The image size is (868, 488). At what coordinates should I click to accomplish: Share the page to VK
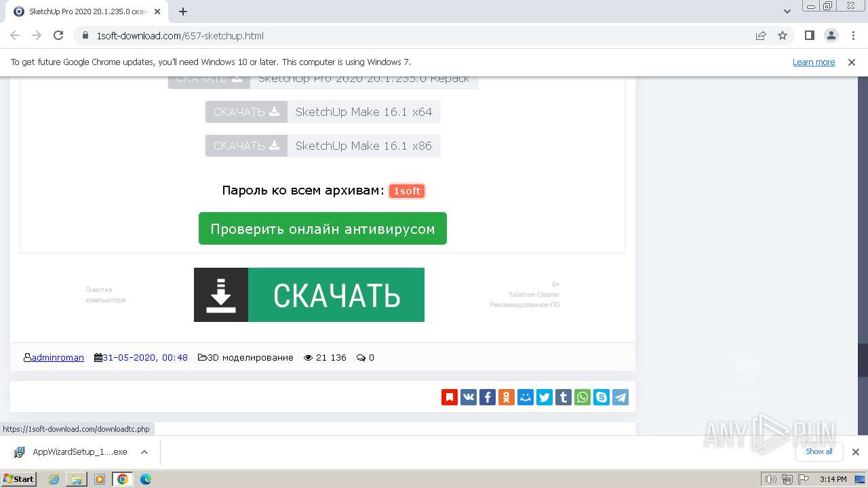tap(469, 397)
